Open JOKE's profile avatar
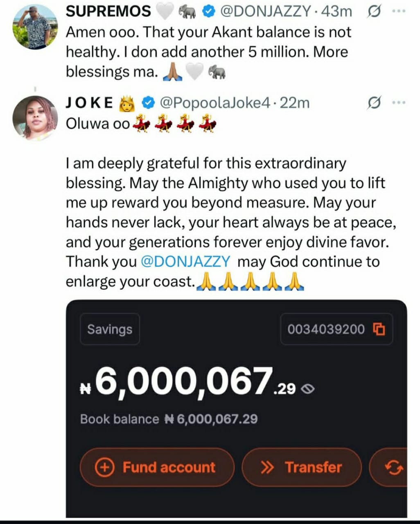 point(35,118)
